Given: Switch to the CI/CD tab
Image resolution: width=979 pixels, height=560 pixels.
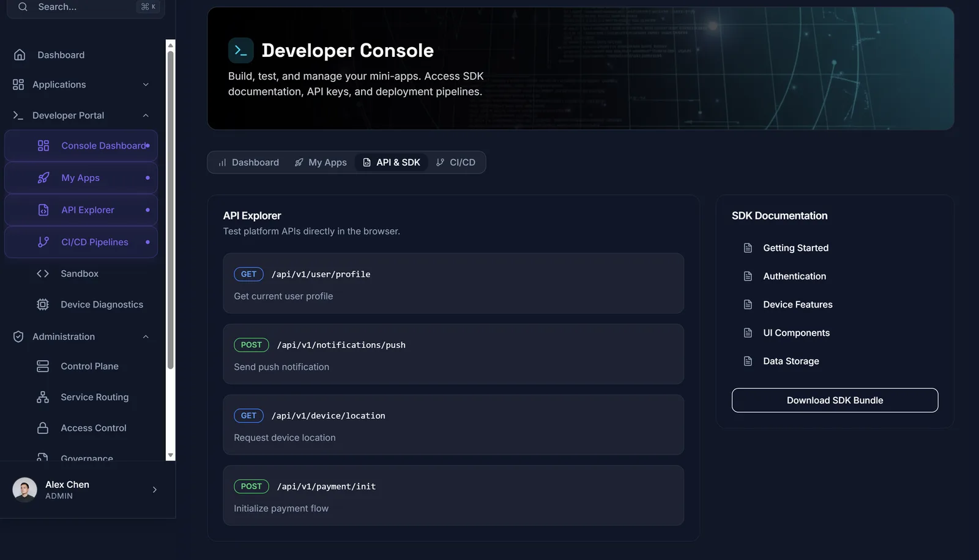Looking at the screenshot, I should point(456,163).
